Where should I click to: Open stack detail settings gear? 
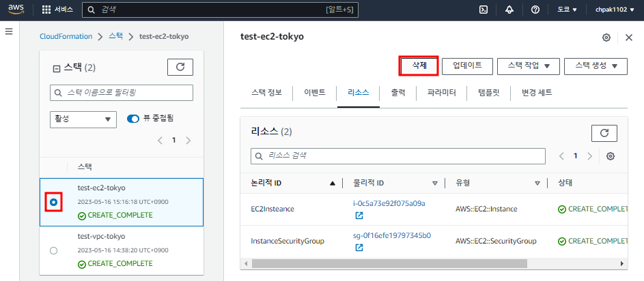click(606, 38)
